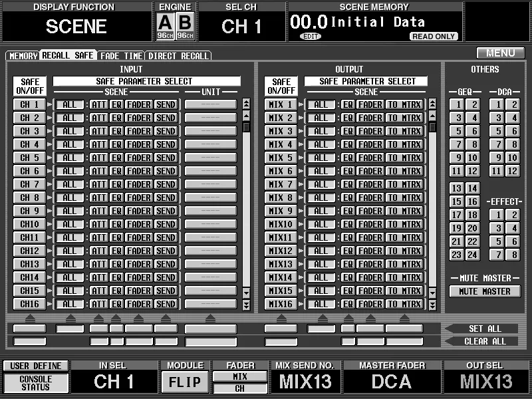The height and width of the screenshot is (399, 532).
Task: Toggle MUTE MASTER recall safe
Action: click(x=485, y=291)
